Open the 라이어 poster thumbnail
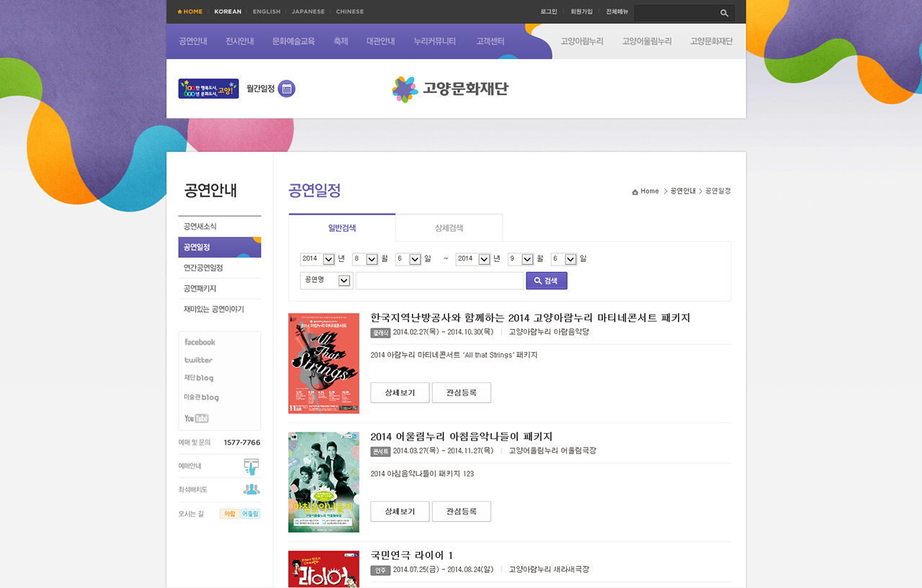 (x=323, y=569)
